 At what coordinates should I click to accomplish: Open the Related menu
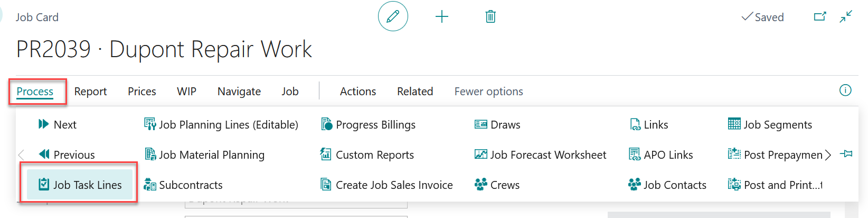click(x=415, y=92)
